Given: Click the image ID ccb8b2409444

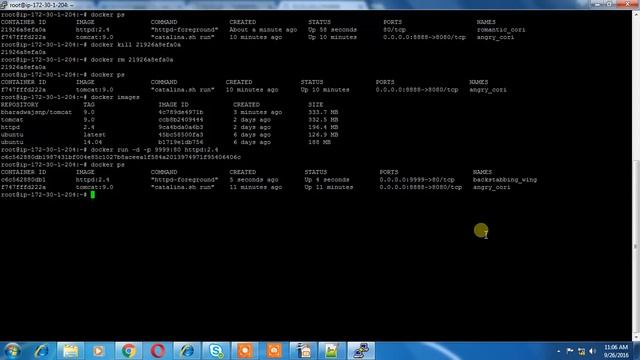Looking at the screenshot, I should pyautogui.click(x=181, y=120).
